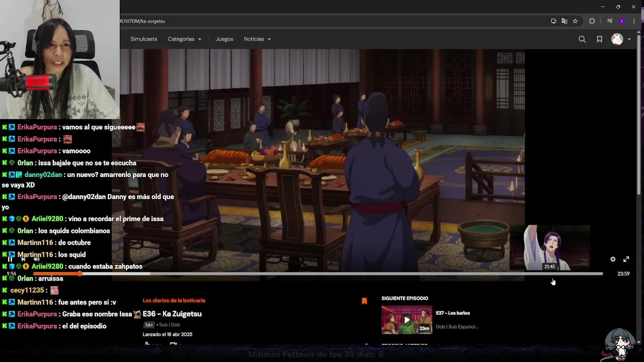Click Orlan's message 'issa bajale que no se te escucha'
This screenshot has width=644, height=362.
(88, 163)
